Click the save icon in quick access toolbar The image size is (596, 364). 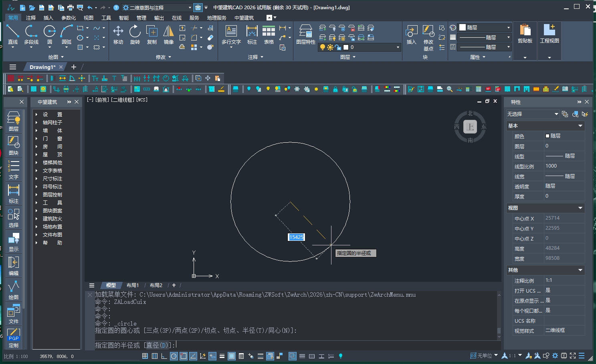click(41, 8)
